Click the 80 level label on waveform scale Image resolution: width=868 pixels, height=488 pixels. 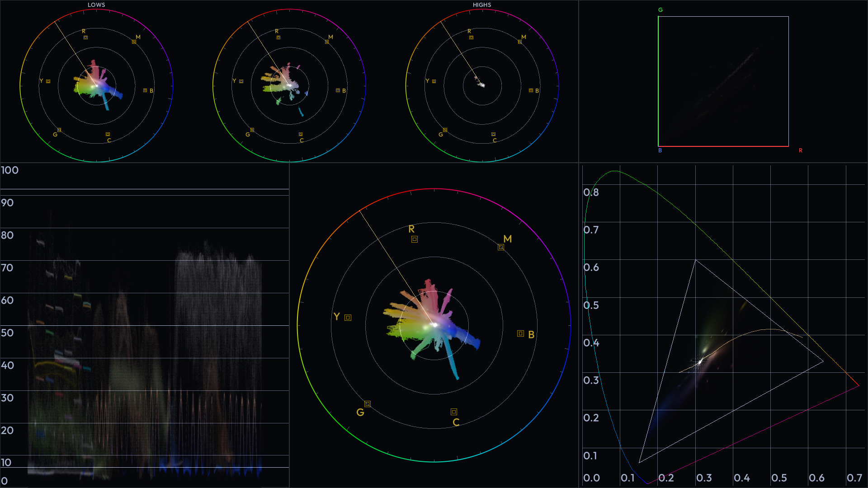pos(7,235)
